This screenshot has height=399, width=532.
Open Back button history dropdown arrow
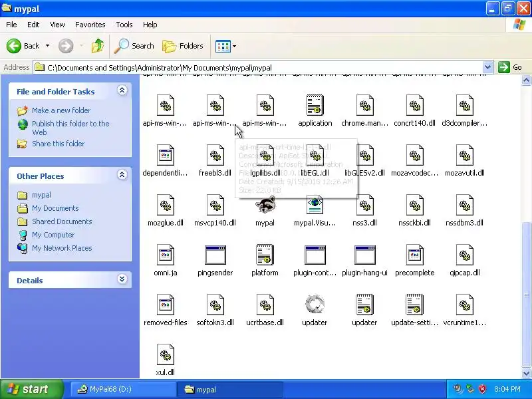pyautogui.click(x=47, y=46)
